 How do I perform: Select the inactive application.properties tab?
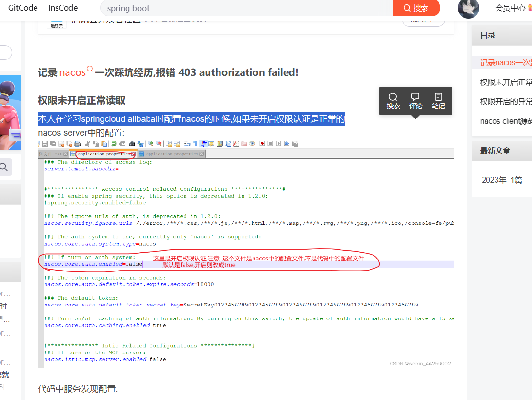pyautogui.click(x=172, y=154)
